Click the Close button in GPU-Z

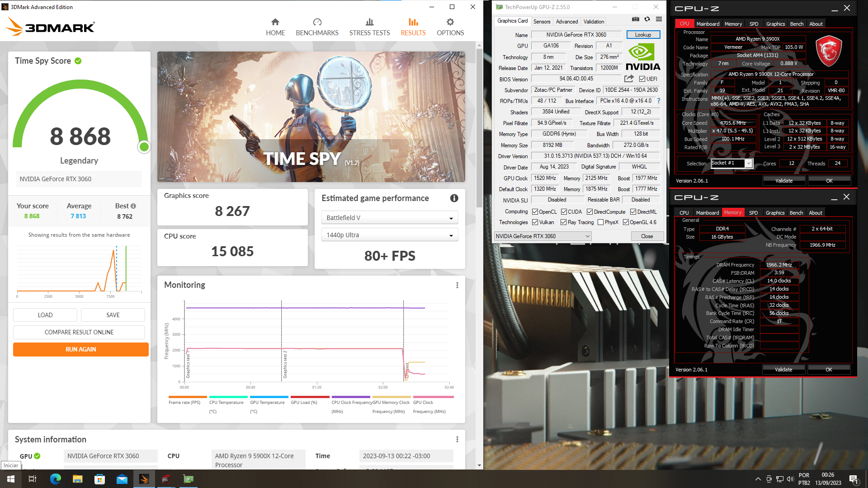pyautogui.click(x=647, y=236)
